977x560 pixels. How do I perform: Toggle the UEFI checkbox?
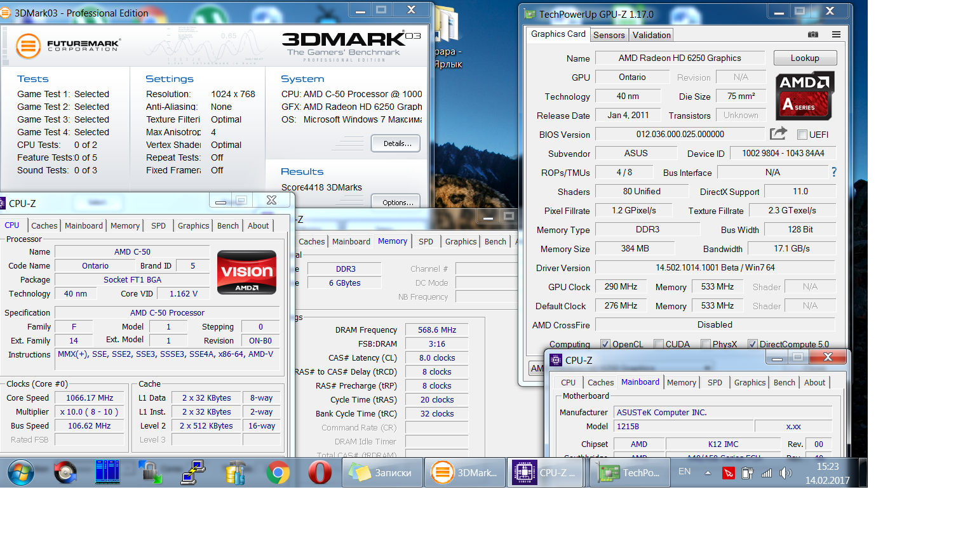pyautogui.click(x=802, y=135)
